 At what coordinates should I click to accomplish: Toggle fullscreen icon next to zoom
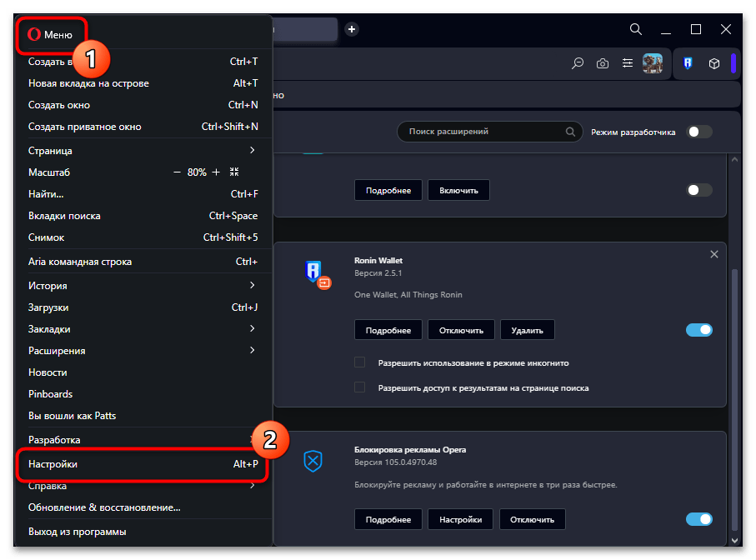(234, 172)
